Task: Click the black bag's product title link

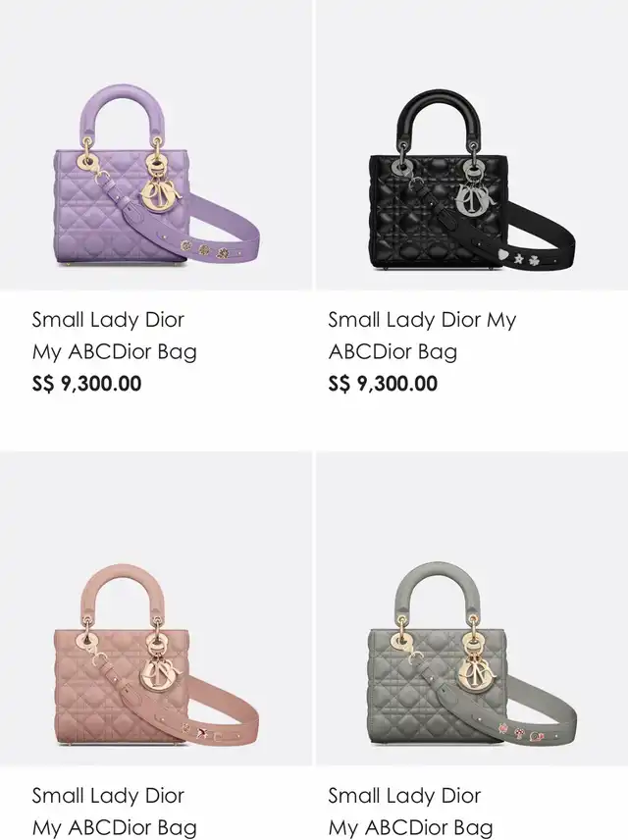Action: (422, 336)
